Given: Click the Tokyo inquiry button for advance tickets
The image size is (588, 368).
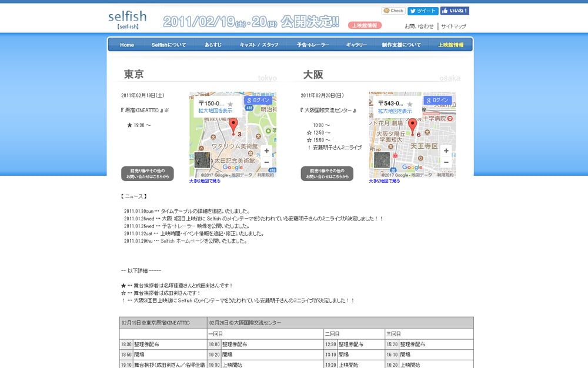Looking at the screenshot, I should 148,173.
